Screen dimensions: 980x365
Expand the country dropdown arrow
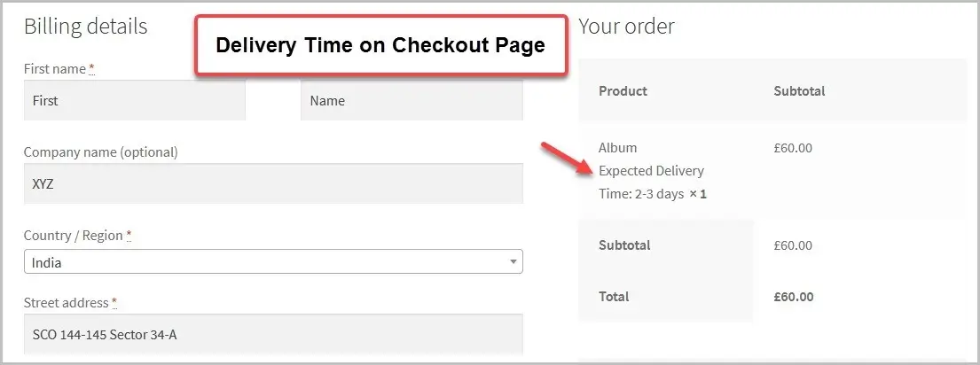click(514, 262)
